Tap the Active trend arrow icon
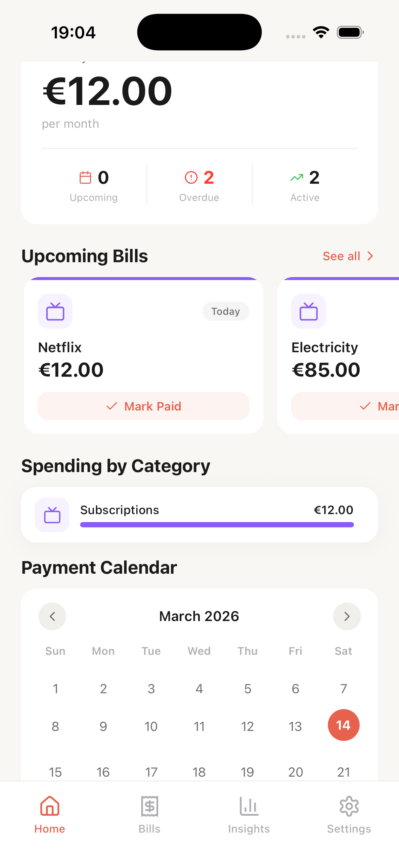The image size is (399, 868). (297, 177)
